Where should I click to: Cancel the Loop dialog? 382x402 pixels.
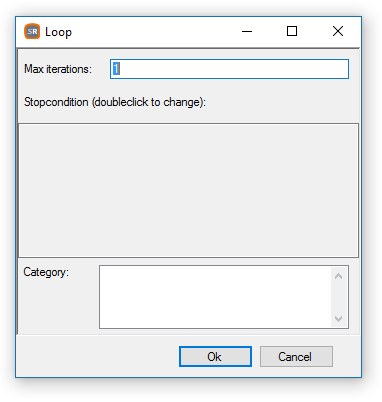(296, 357)
